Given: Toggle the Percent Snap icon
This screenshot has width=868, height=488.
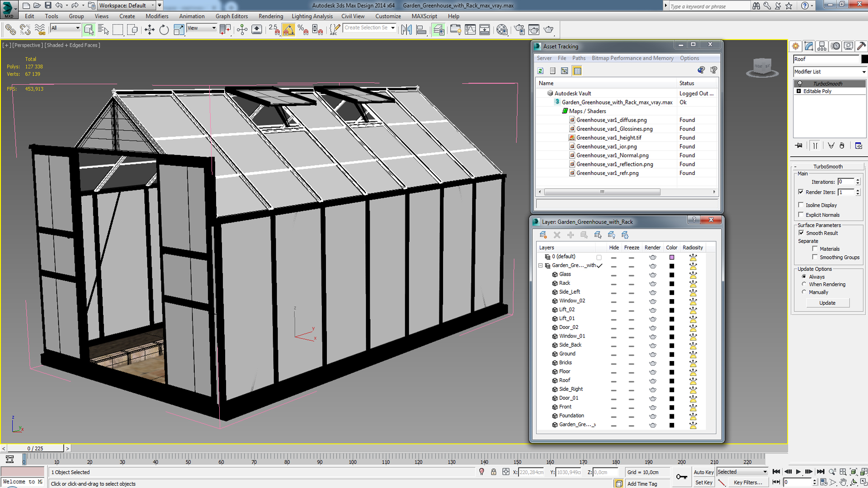Looking at the screenshot, I should pos(303,30).
